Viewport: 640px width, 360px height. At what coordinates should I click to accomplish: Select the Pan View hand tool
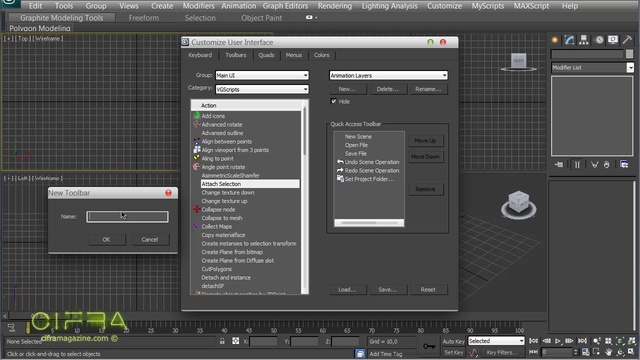click(x=609, y=352)
